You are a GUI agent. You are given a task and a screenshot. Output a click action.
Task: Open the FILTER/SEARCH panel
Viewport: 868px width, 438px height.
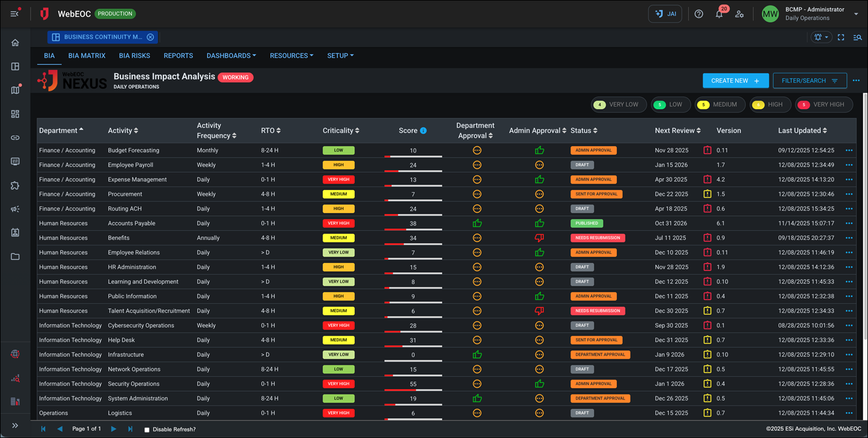(x=810, y=80)
